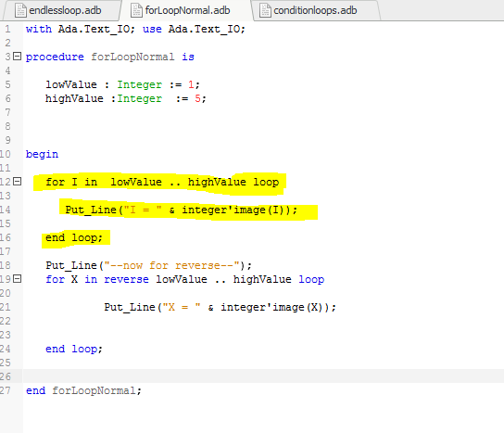Click 'lowValue' in the highlighted for I loop
The width and height of the screenshot is (504, 433).
coord(136,182)
